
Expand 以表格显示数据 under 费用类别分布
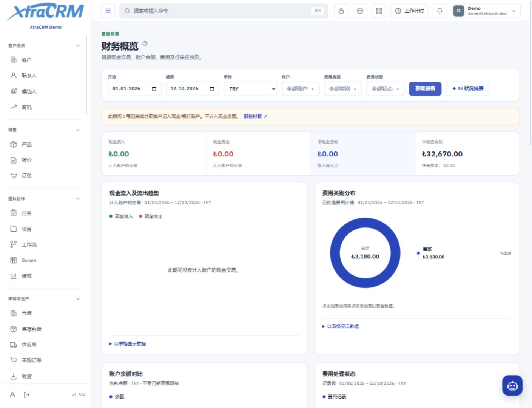[341, 326]
